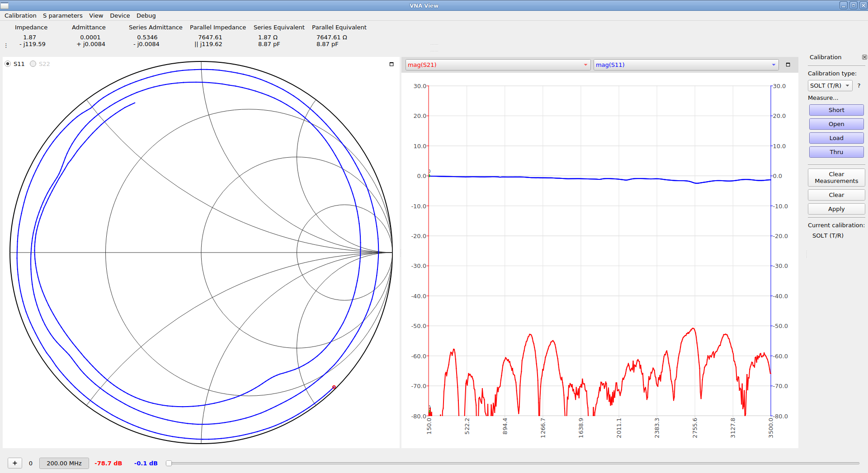Viewport: 868px width, 473px height.
Task: Apply the calibration
Action: tap(836, 209)
